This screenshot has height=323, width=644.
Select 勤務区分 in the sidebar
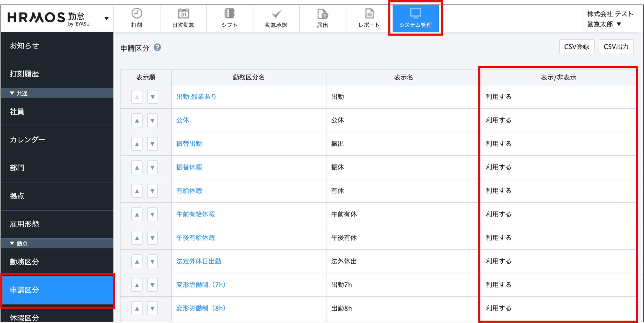[24, 262]
